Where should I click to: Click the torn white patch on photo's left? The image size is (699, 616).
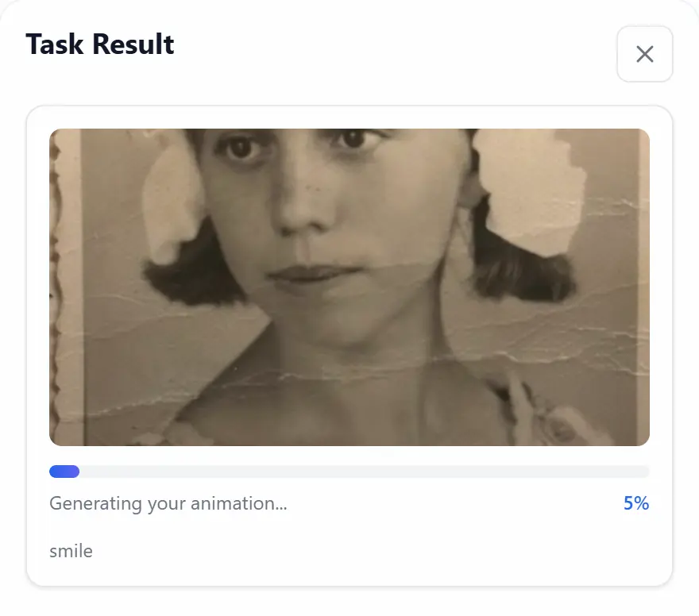click(173, 202)
